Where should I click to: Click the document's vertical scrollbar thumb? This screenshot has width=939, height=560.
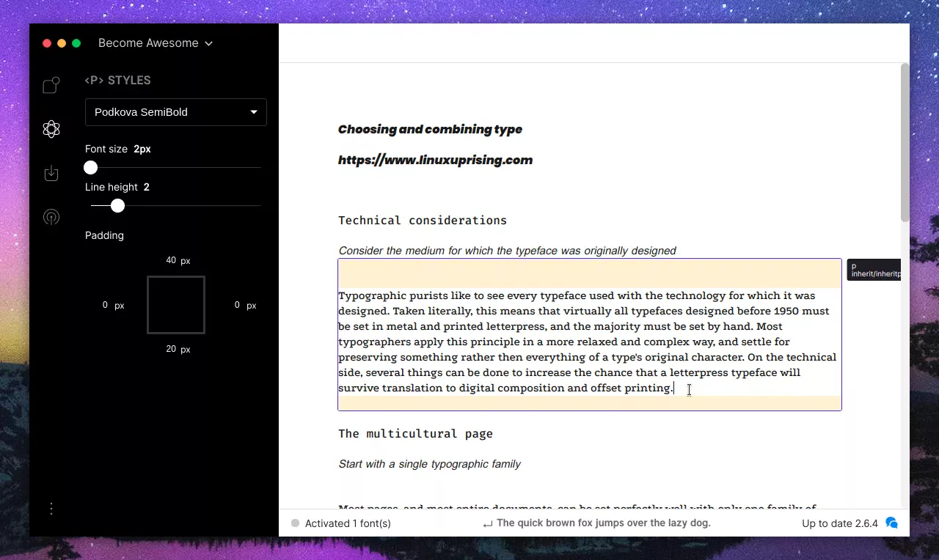(905, 143)
